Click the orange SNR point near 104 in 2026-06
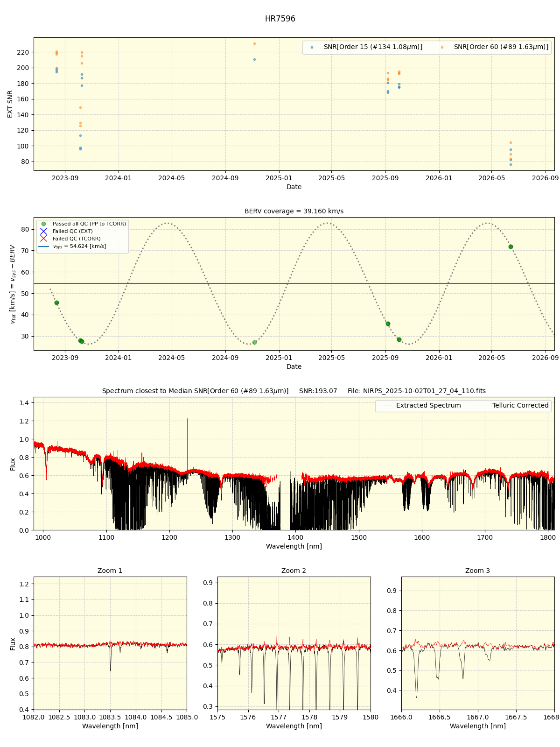560x747 pixels. tap(511, 142)
